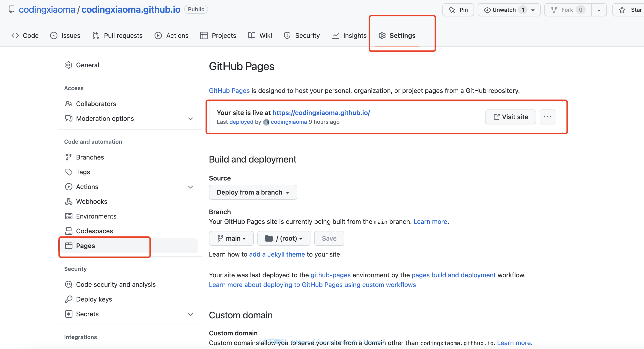Open live site URL https://codingxiaoma.github.io/

pos(321,113)
